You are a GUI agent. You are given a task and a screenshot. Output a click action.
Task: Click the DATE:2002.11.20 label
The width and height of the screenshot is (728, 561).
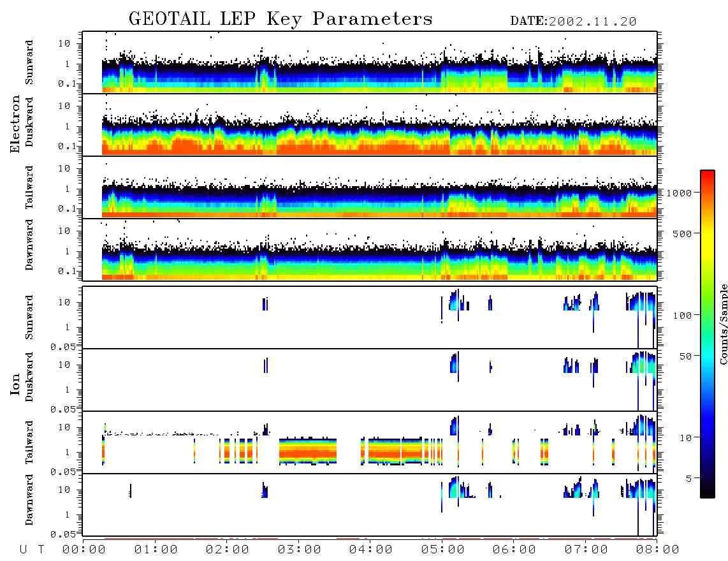tap(573, 22)
